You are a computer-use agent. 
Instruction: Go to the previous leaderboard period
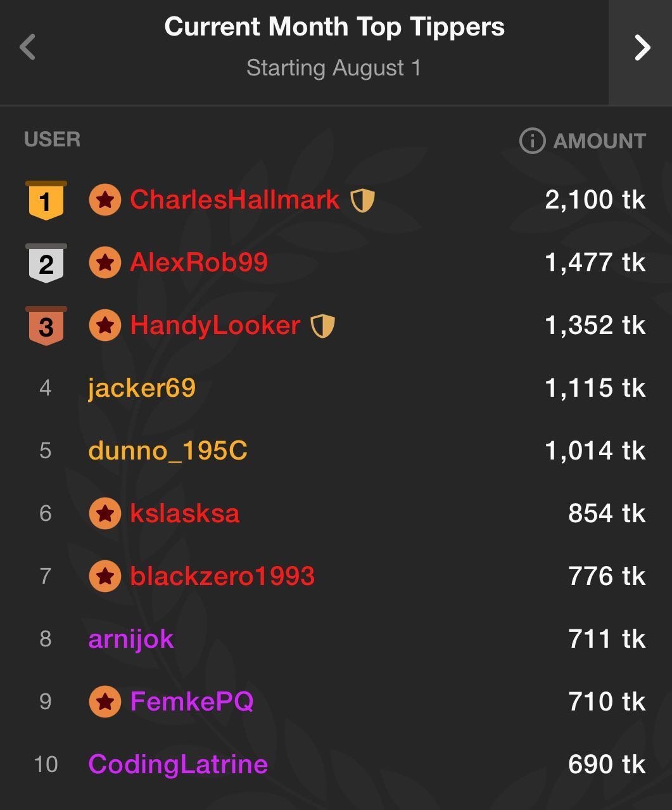pyautogui.click(x=27, y=48)
